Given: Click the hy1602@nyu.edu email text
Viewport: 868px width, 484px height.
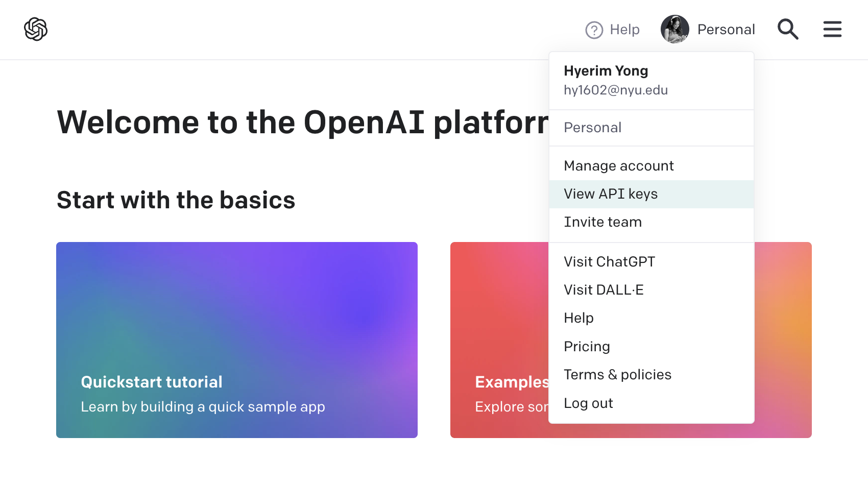Looking at the screenshot, I should [616, 90].
